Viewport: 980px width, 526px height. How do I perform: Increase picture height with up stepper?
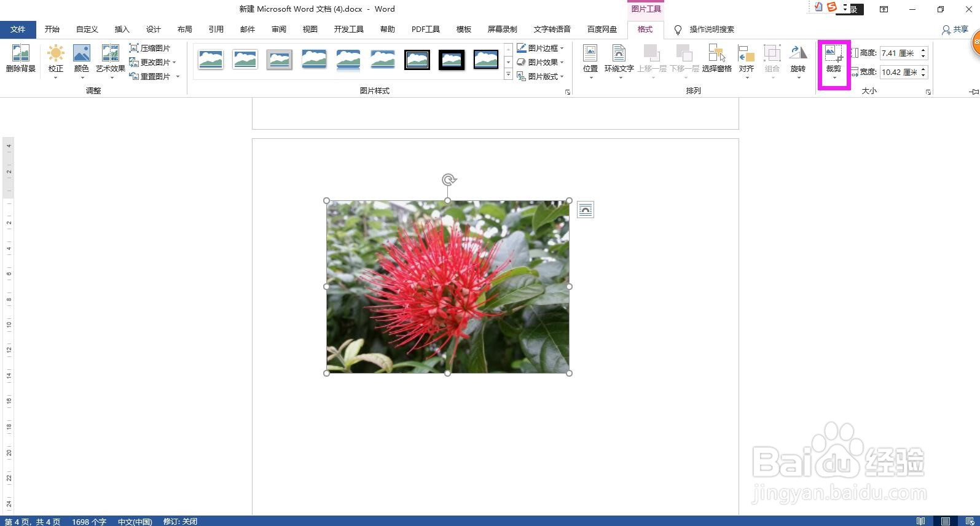pos(923,50)
